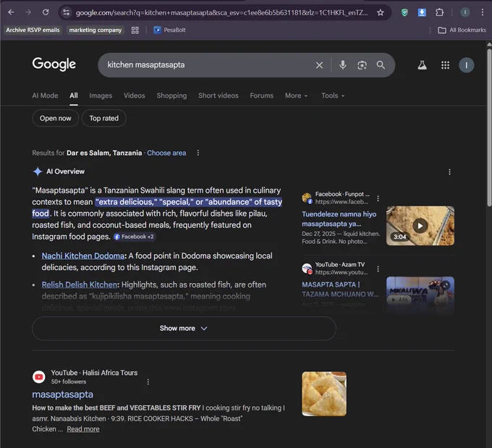
Task: Open the Extensions puzzle icon
Action: pyautogui.click(x=440, y=12)
